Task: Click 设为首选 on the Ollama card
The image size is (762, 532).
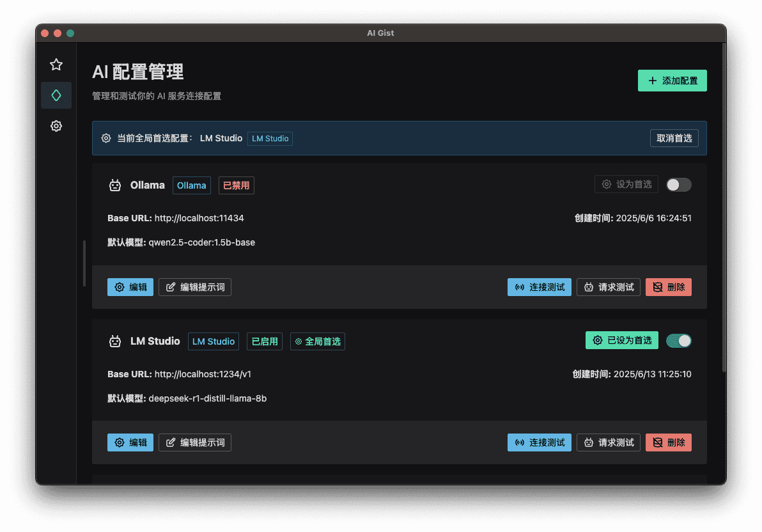Action: (626, 184)
